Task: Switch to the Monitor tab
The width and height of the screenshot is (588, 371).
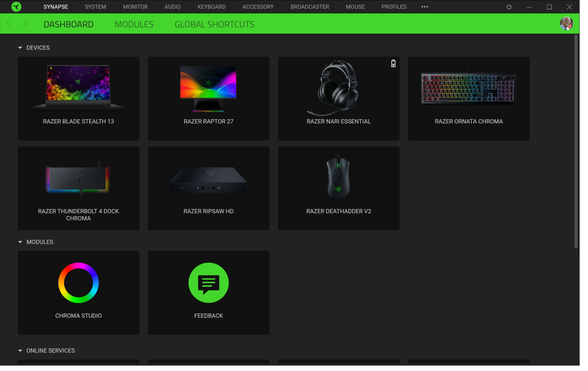Action: 135,7
